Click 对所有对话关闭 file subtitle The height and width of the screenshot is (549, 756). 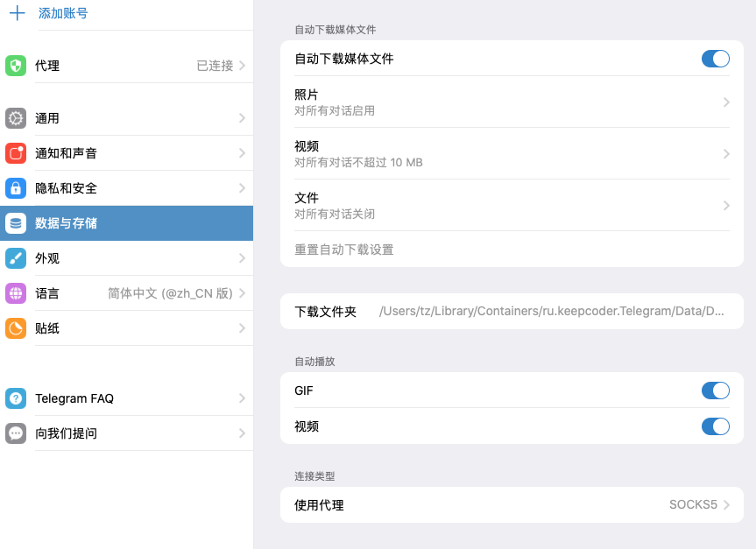(x=335, y=214)
